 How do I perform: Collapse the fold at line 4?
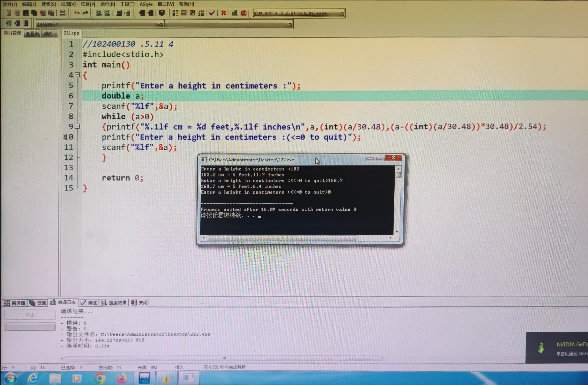pyautogui.click(x=77, y=74)
